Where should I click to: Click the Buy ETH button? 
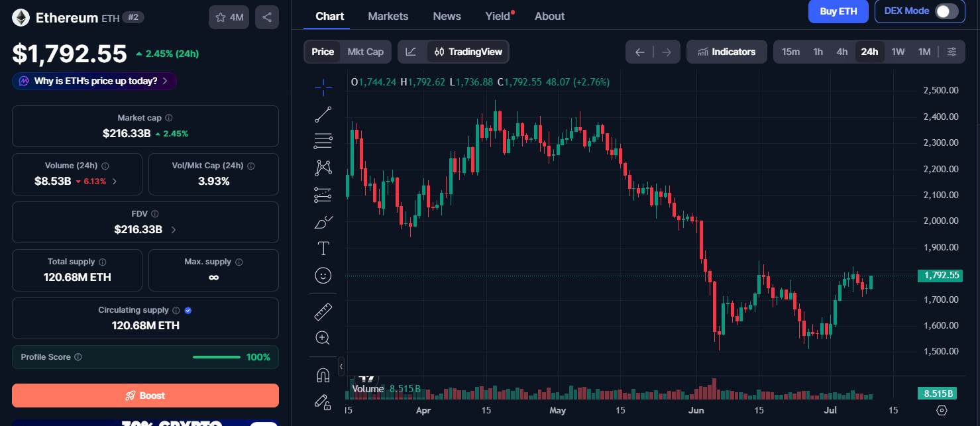pos(838,11)
